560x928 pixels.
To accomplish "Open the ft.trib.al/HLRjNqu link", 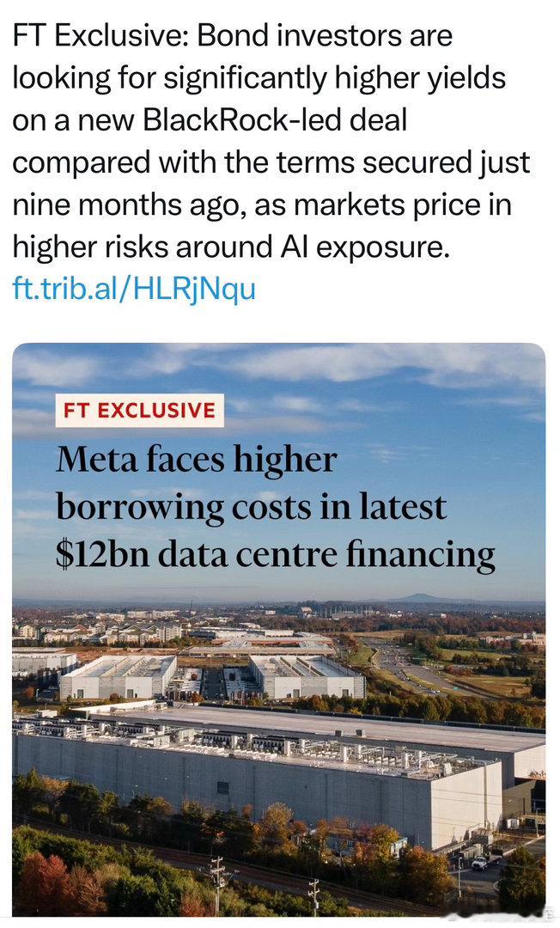I will (x=134, y=290).
